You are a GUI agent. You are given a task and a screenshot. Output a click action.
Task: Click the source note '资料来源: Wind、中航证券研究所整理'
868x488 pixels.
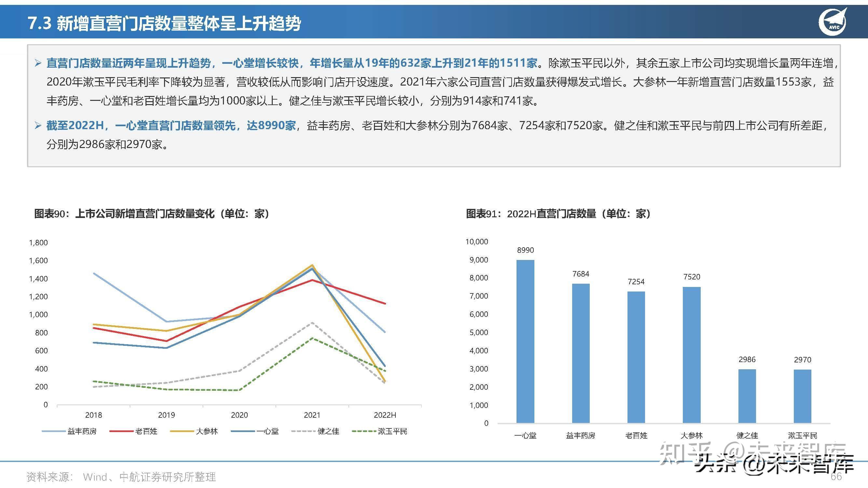click(x=121, y=477)
